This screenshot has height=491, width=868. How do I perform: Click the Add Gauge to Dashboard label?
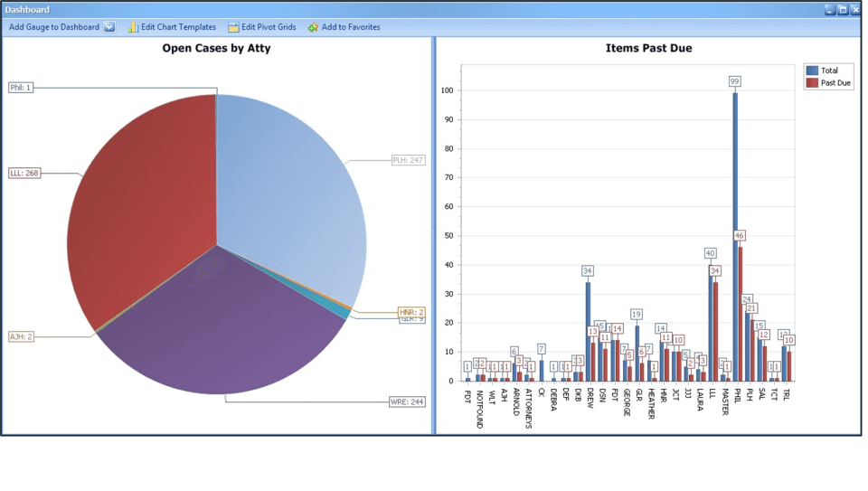54,27
